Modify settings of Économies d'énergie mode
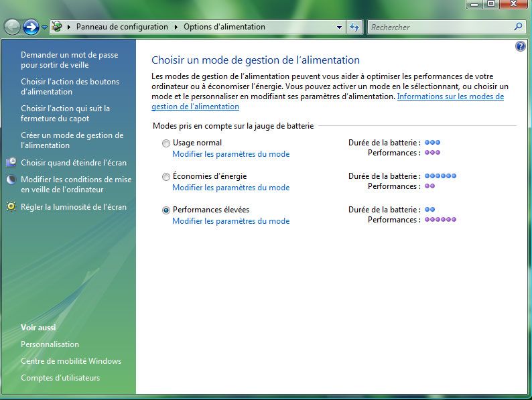Image resolution: width=532 pixels, height=400 pixels. pos(231,188)
